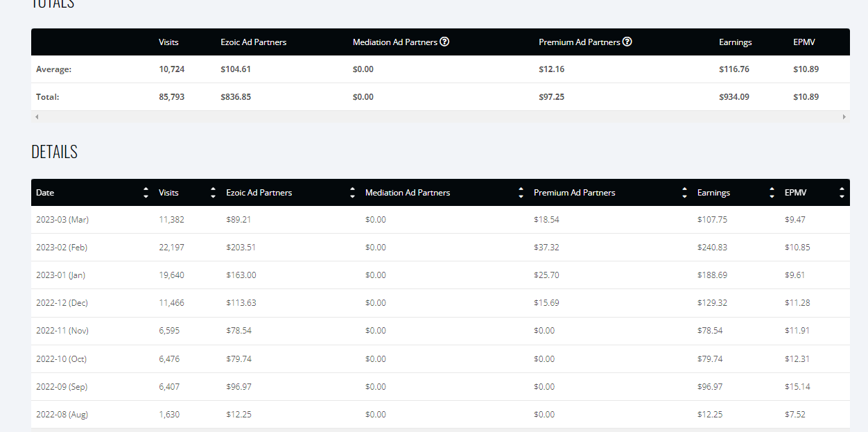Sort the Details table by Date
The height and width of the screenshot is (432, 868).
146,193
